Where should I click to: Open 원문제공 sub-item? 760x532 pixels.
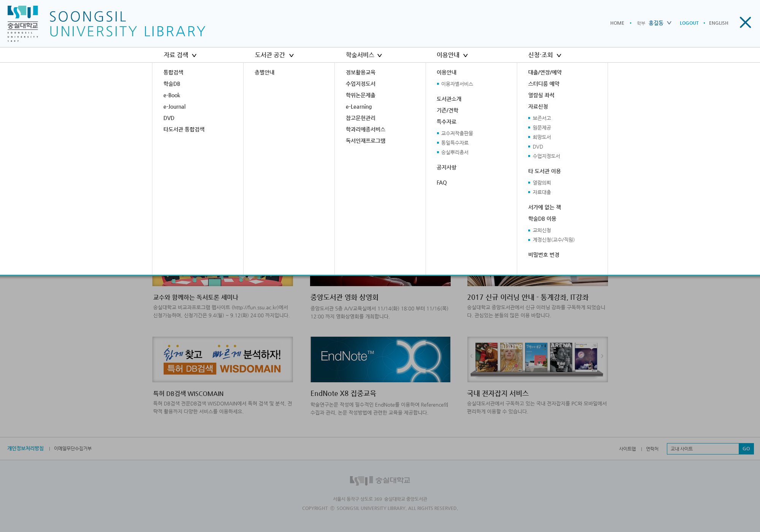[x=541, y=128]
